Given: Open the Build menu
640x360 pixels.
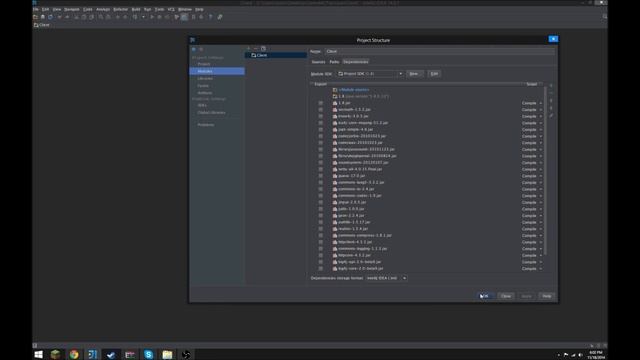Looking at the screenshot, I should click(x=136, y=9).
